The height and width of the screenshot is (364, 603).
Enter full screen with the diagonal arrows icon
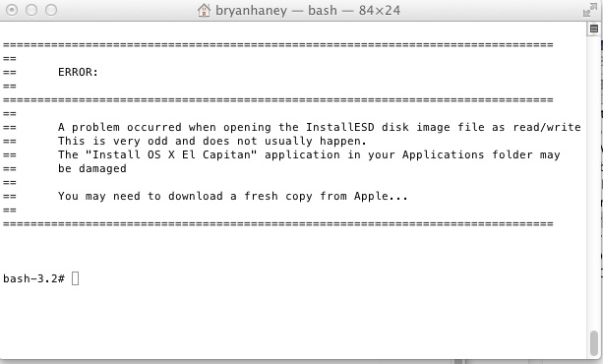(590, 11)
